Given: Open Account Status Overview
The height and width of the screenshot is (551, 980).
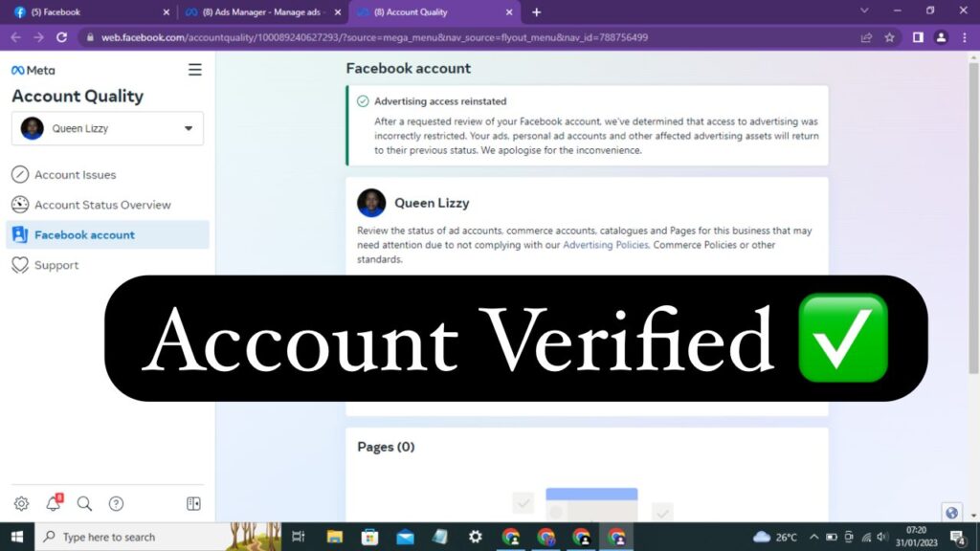Looking at the screenshot, I should pyautogui.click(x=107, y=205).
